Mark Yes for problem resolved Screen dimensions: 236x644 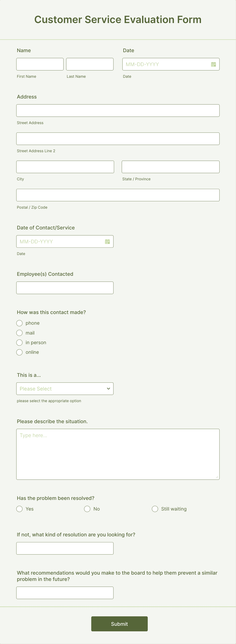coord(19,509)
